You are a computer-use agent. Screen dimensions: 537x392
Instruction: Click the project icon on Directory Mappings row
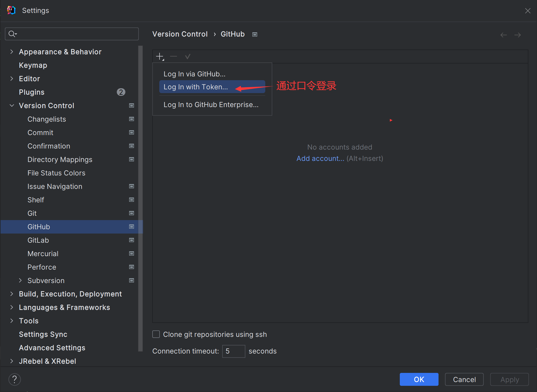pyautogui.click(x=132, y=159)
